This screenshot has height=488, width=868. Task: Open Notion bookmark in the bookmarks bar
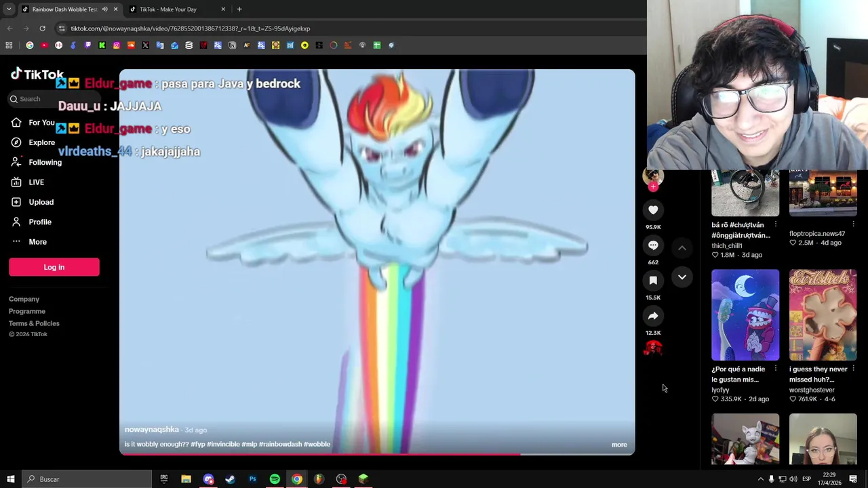click(x=232, y=45)
